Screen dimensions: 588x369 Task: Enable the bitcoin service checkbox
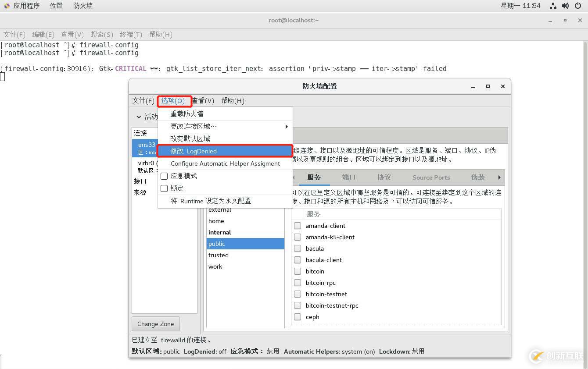click(298, 271)
